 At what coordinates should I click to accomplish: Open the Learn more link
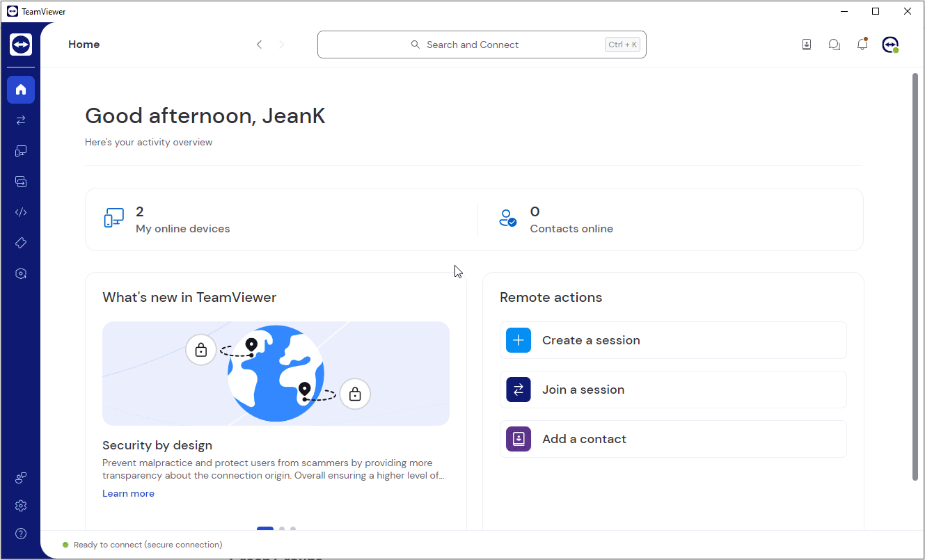click(128, 493)
